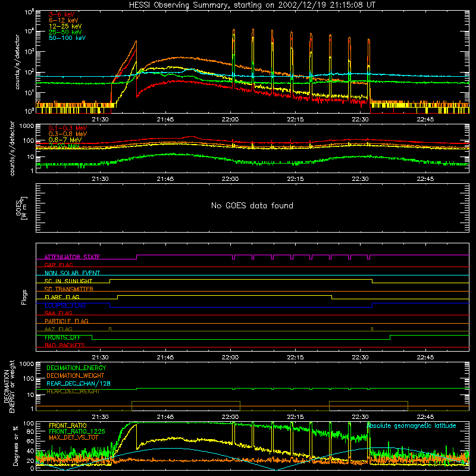
Task: Select the ECLIPSE_FLAG label
Action: click(65, 305)
